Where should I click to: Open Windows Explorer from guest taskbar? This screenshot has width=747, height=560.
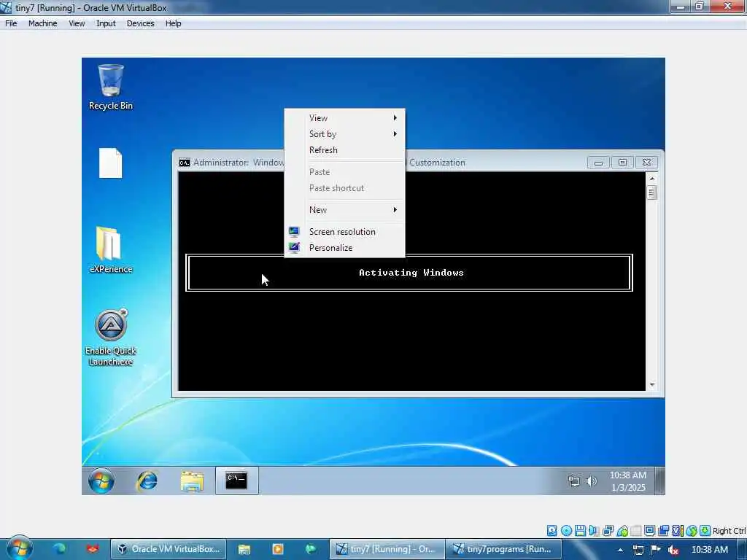click(x=192, y=481)
